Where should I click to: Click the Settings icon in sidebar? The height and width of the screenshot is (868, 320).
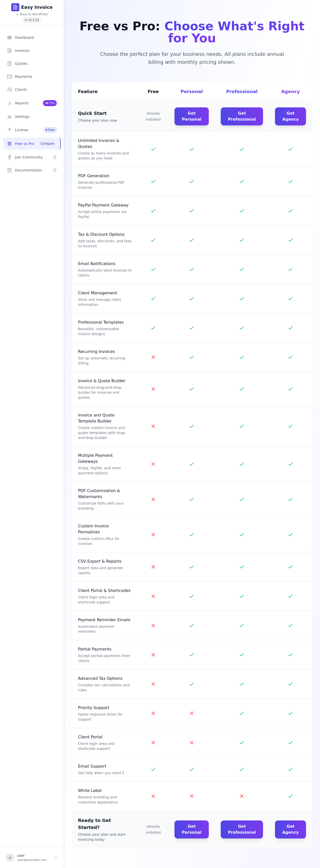pyautogui.click(x=9, y=117)
